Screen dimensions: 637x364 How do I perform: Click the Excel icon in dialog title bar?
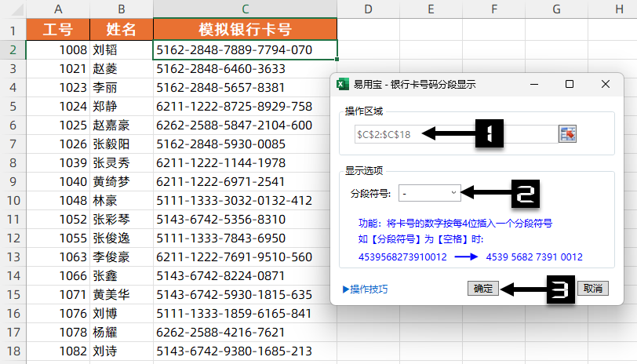pyautogui.click(x=343, y=84)
